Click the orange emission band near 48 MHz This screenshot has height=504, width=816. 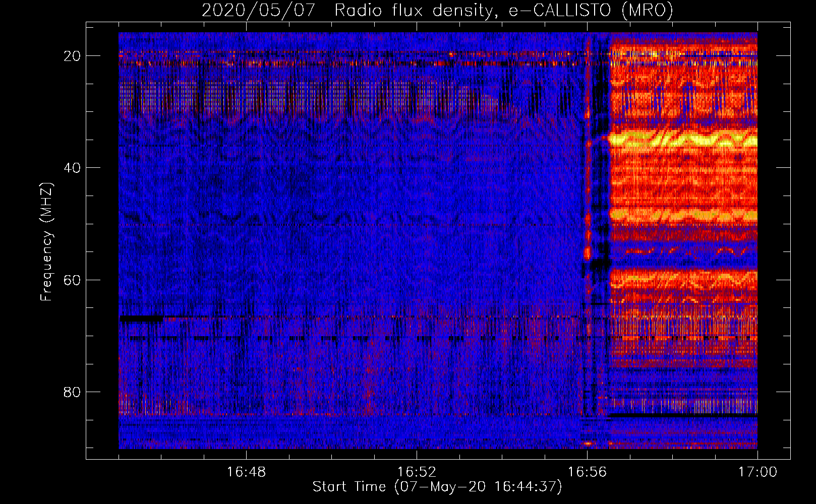pos(683,215)
